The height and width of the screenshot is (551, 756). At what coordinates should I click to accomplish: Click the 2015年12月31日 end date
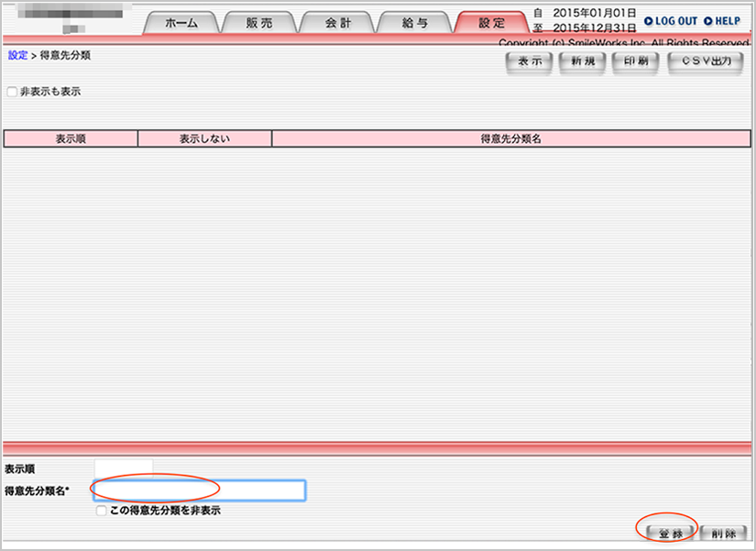[x=594, y=28]
